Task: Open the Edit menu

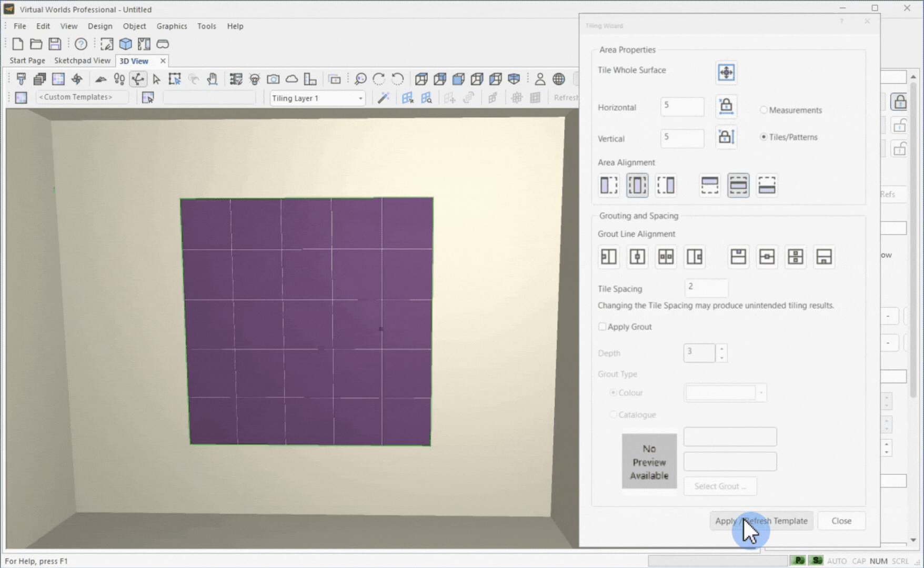Action: coord(43,26)
